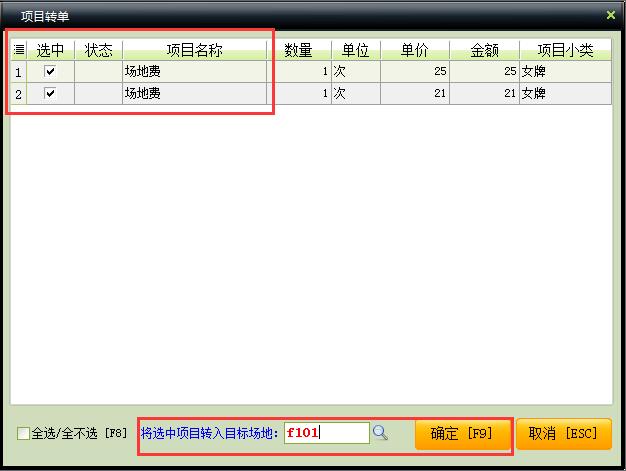
Task: Select row number 1 header
Action: [18, 72]
